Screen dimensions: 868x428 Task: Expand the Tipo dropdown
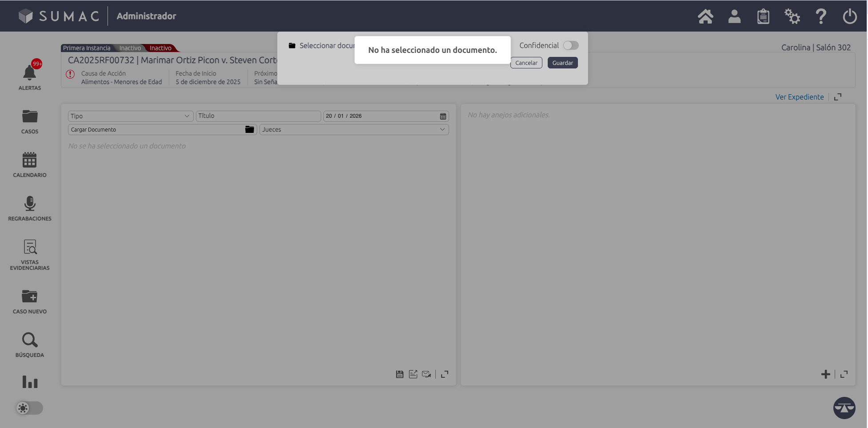pos(130,116)
